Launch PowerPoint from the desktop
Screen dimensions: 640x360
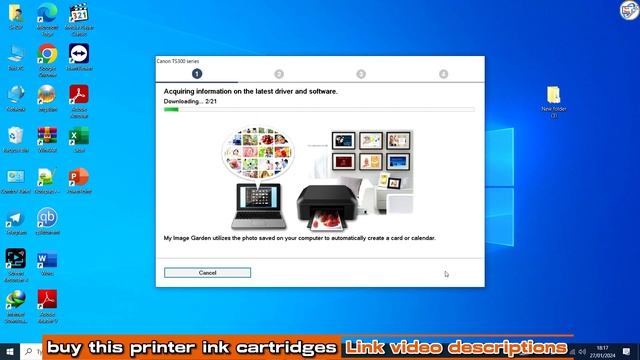click(x=79, y=181)
